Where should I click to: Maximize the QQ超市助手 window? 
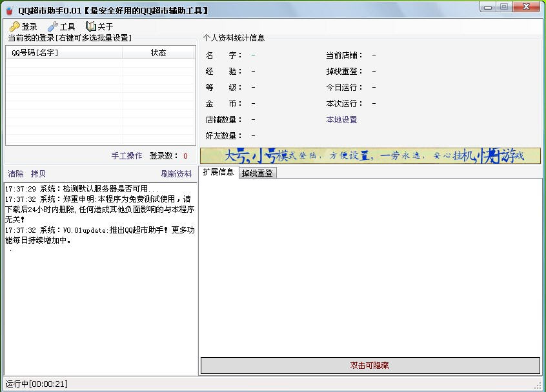coord(504,7)
